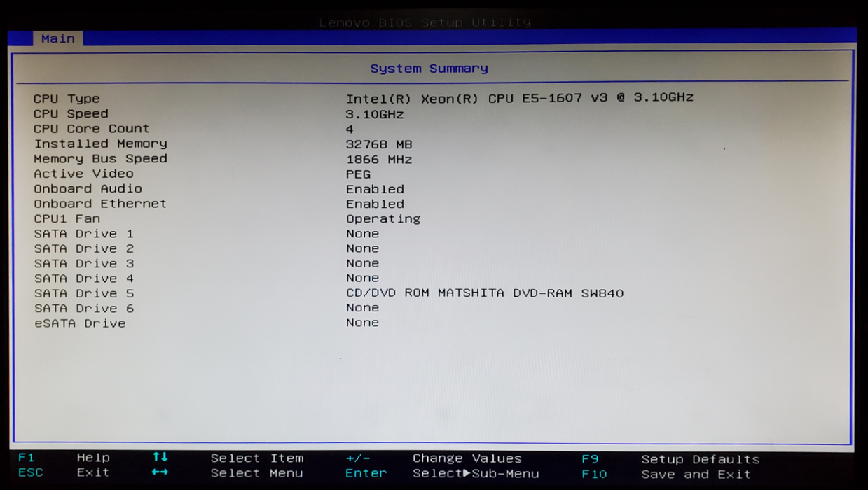The height and width of the screenshot is (490, 868).
Task: Click the up-down arrows icon
Action: (x=160, y=457)
